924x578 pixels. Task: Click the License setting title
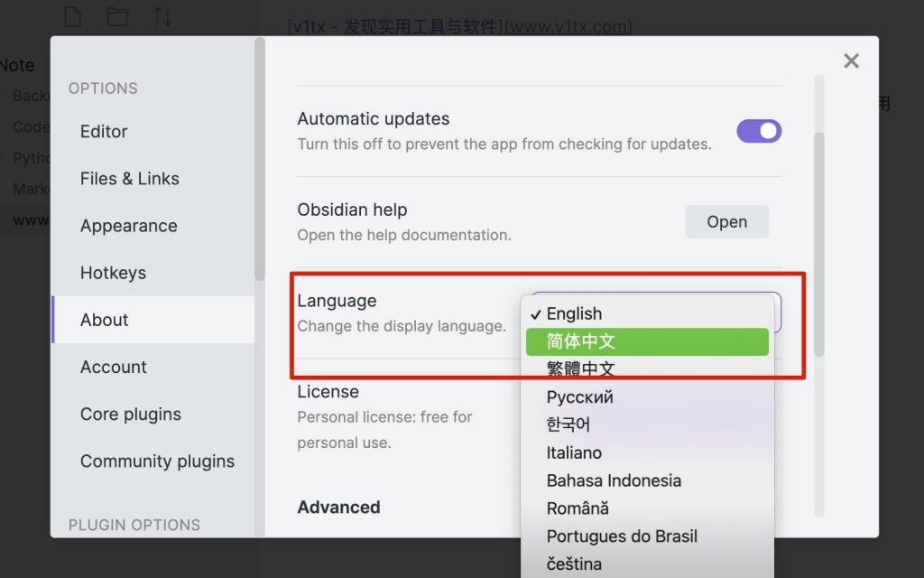point(328,392)
